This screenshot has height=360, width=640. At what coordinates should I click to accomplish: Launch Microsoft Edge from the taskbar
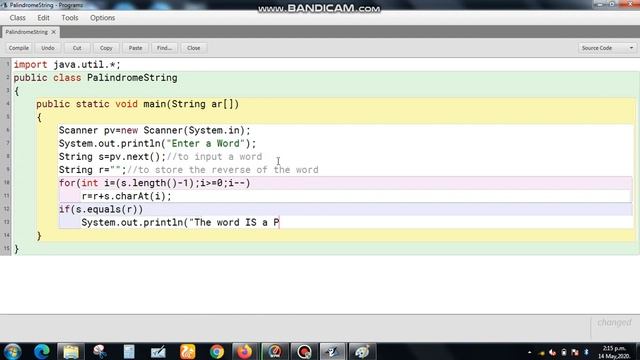click(x=42, y=351)
